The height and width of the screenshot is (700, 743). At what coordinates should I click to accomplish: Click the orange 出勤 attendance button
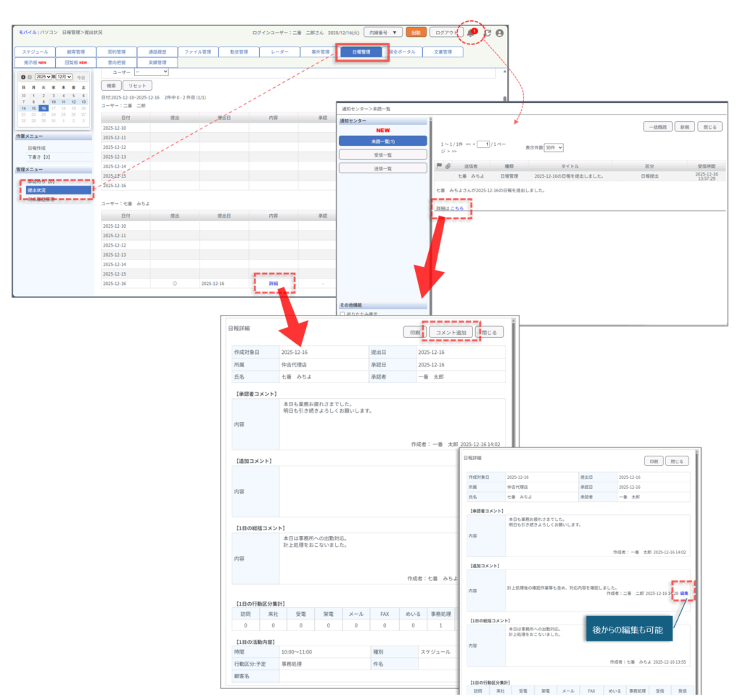(x=416, y=33)
